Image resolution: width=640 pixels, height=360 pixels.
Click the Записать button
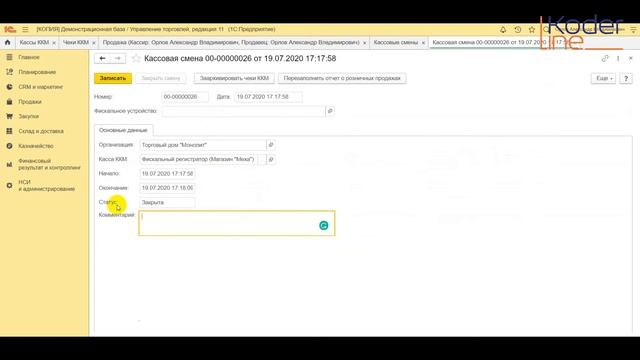click(113, 78)
